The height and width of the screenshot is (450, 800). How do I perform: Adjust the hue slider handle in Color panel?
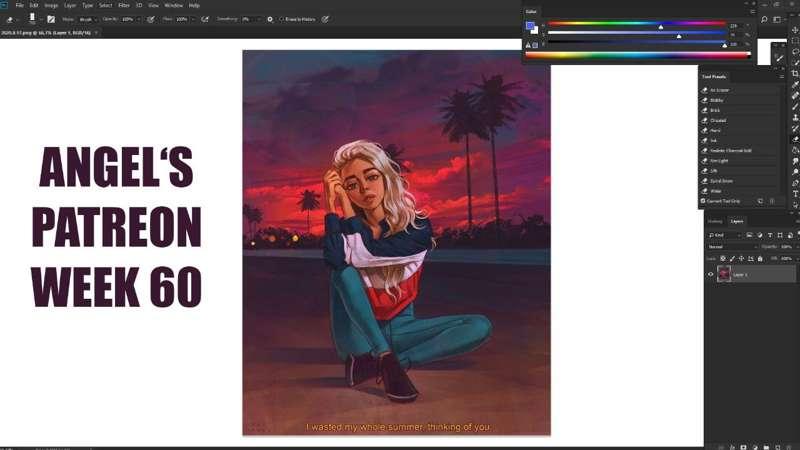(661, 27)
